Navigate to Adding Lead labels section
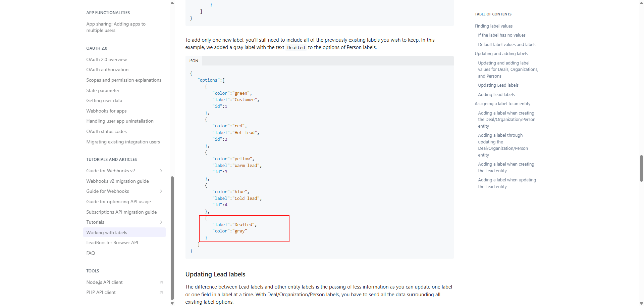This screenshot has width=644, height=306. (x=496, y=95)
